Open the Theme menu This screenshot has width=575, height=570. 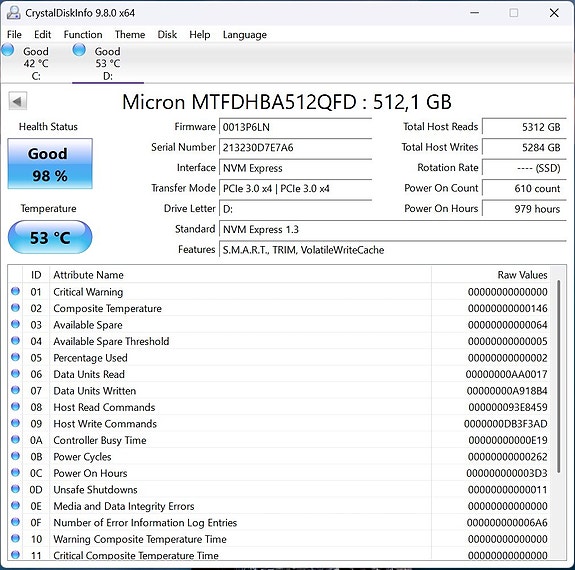pyautogui.click(x=130, y=34)
